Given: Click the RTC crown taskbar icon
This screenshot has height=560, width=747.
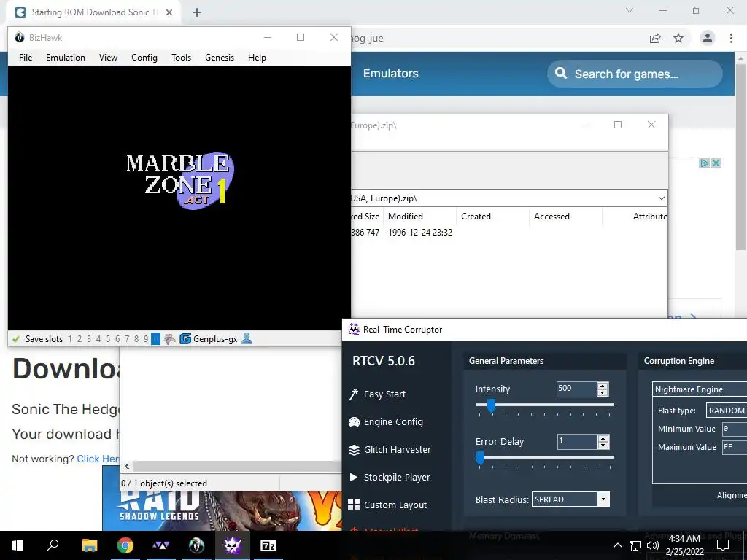Looking at the screenshot, I should [x=233, y=545].
